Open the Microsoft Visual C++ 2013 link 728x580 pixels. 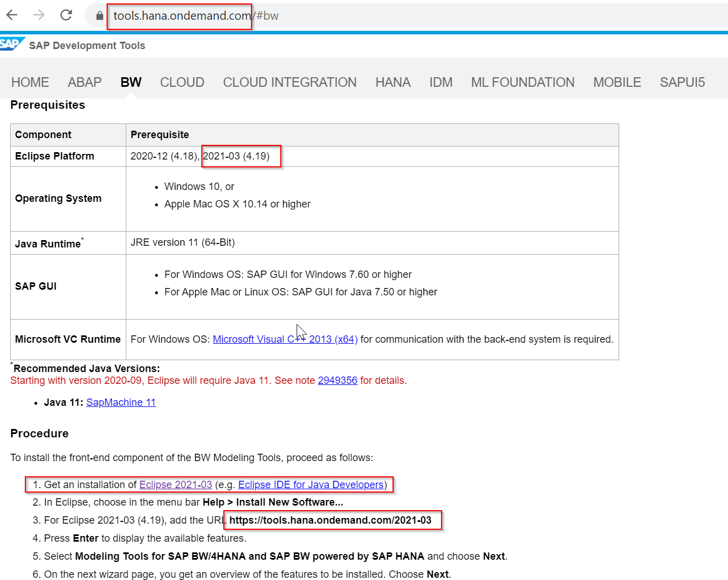click(285, 339)
